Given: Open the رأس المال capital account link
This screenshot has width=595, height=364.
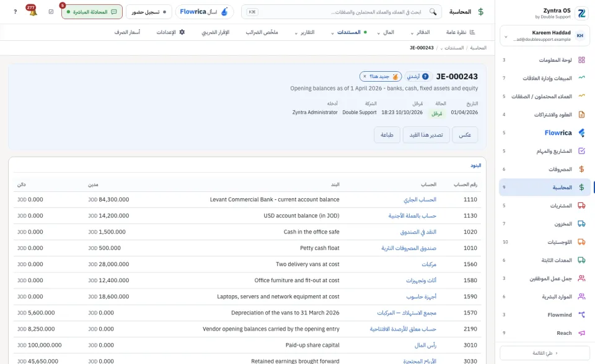Looking at the screenshot, I should tap(425, 345).
